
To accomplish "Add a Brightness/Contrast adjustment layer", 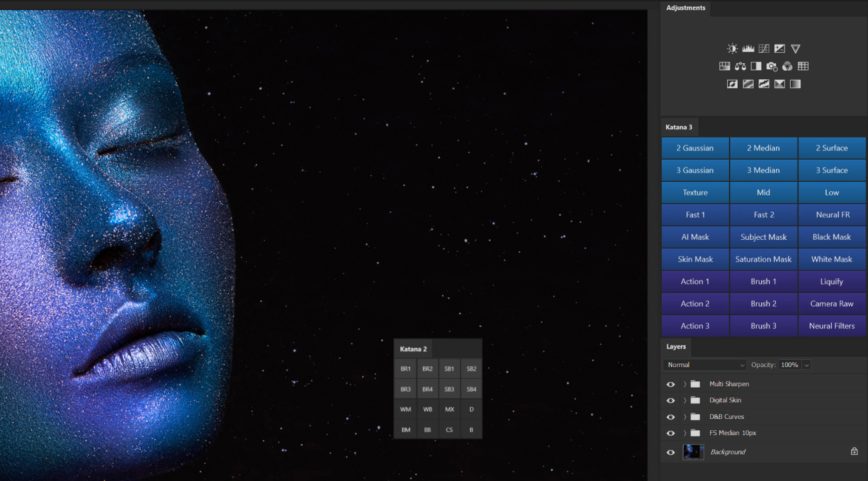I will click(x=732, y=49).
